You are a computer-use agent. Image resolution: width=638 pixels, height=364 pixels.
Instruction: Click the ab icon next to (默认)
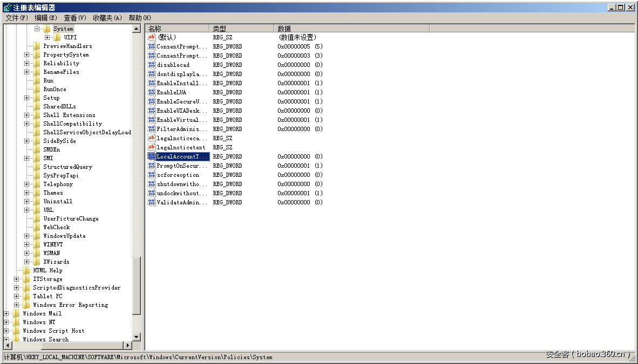pos(152,37)
